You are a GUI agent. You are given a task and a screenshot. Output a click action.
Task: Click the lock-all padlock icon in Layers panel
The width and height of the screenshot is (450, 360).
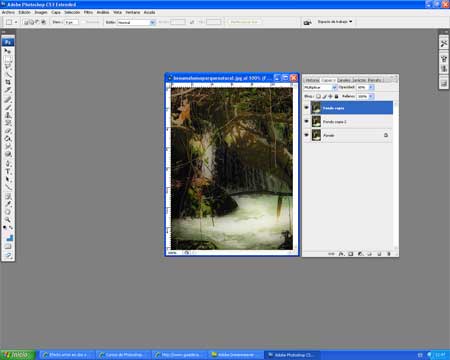click(x=336, y=96)
